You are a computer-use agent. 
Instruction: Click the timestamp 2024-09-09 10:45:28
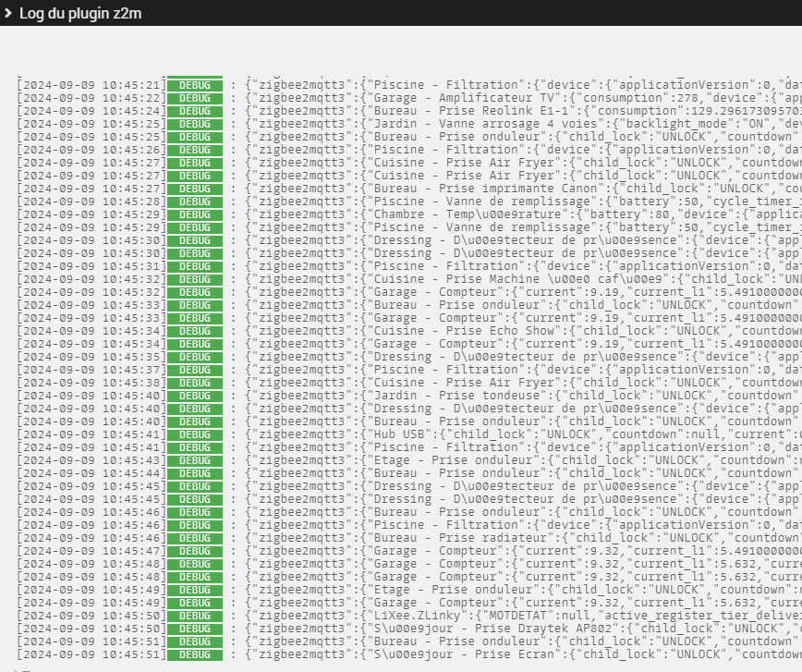point(92,202)
